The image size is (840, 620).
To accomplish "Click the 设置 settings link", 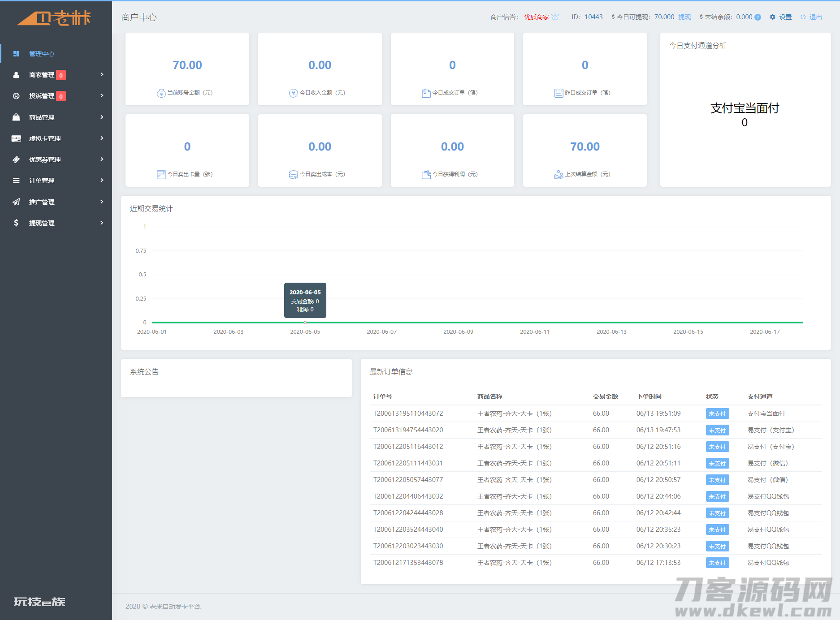I will coord(785,17).
